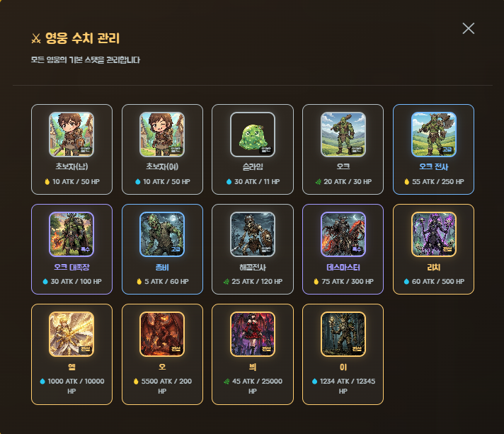
Task: Select the 오크 hero portrait
Action: (343, 135)
